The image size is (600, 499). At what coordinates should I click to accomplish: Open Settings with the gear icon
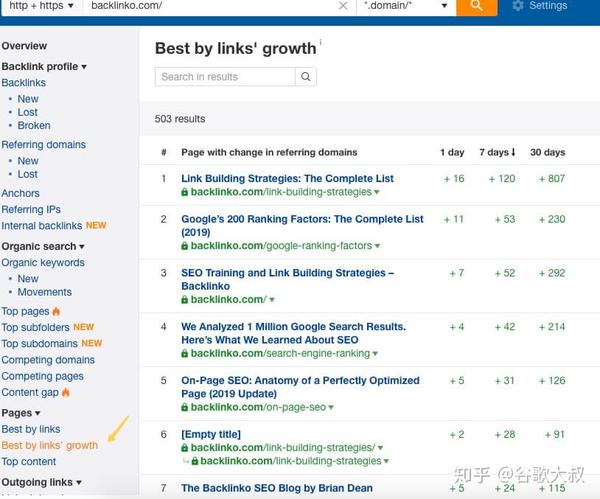517,5
